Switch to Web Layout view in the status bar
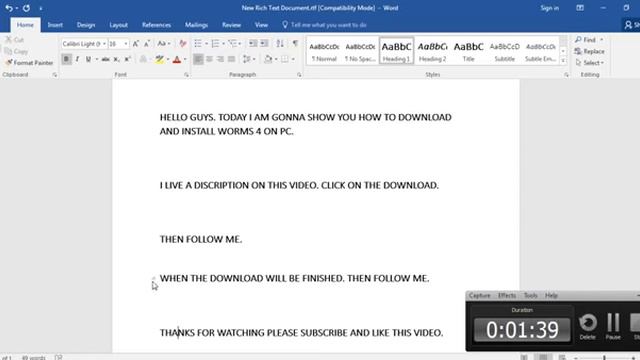The height and width of the screenshot is (360, 640). coord(562,357)
